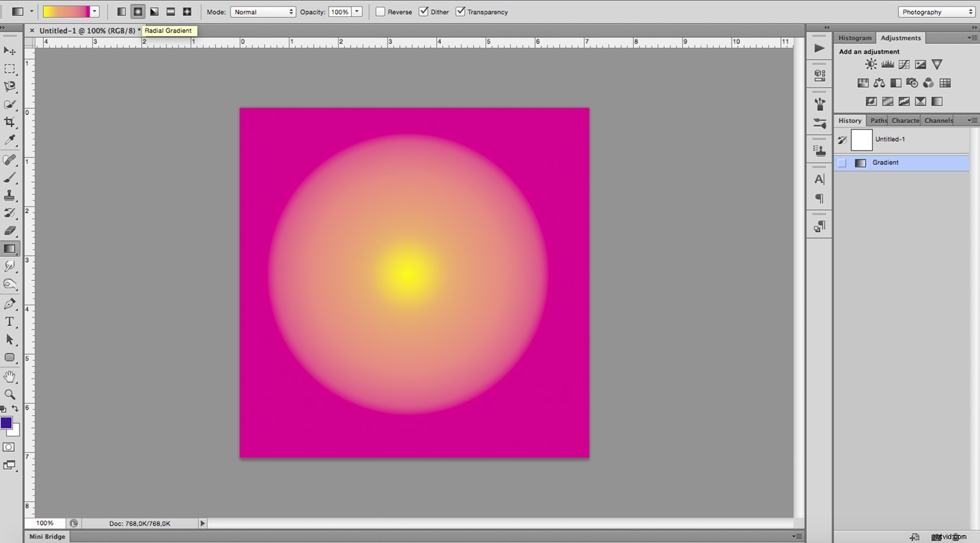Open the gradient preset picker arrow

(x=93, y=11)
